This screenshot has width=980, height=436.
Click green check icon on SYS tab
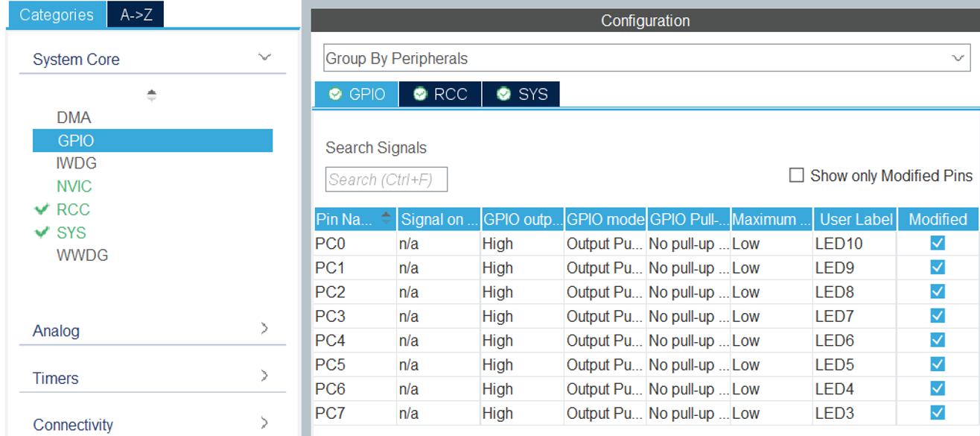(x=504, y=94)
